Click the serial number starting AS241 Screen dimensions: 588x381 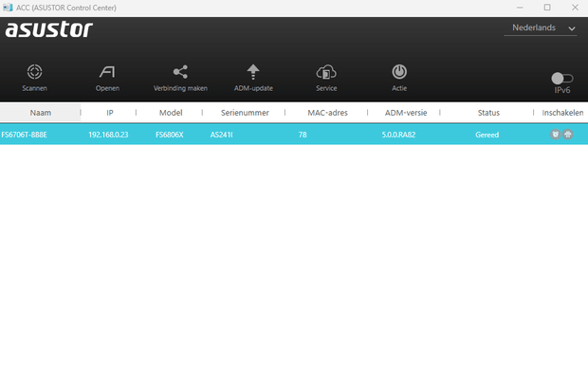[x=221, y=135]
